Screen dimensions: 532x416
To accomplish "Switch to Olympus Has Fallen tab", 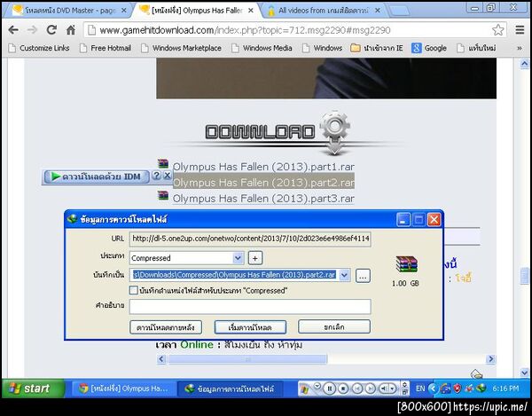I will click(x=196, y=11).
